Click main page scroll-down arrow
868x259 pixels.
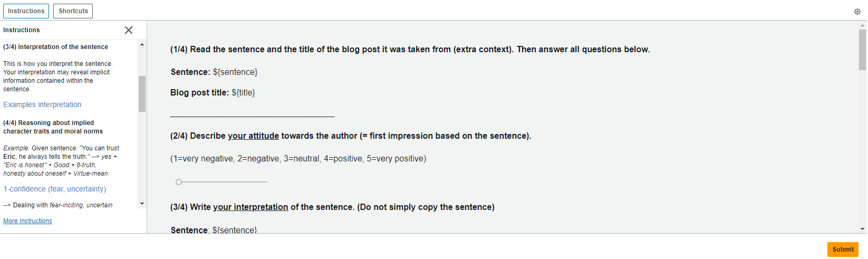point(863,229)
